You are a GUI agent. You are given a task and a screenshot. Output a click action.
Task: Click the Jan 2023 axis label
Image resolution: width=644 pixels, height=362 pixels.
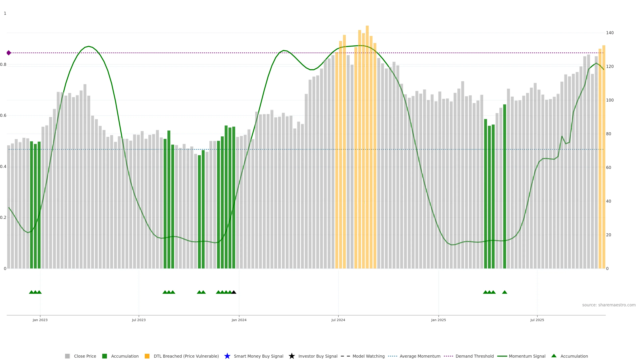[x=40, y=320]
